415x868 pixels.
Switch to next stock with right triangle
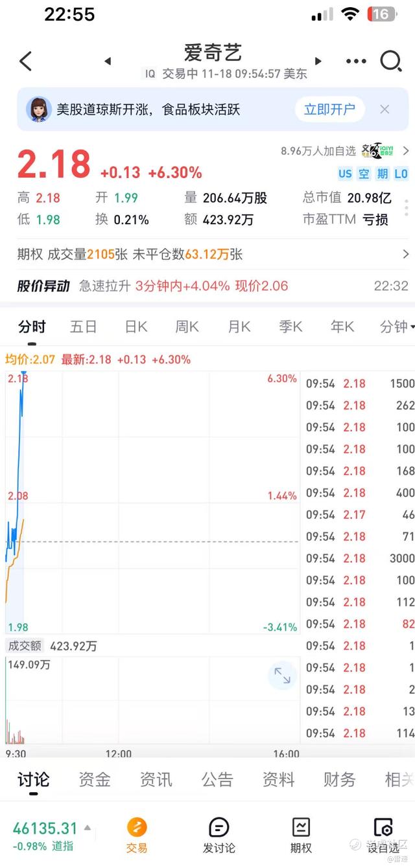pos(318,62)
